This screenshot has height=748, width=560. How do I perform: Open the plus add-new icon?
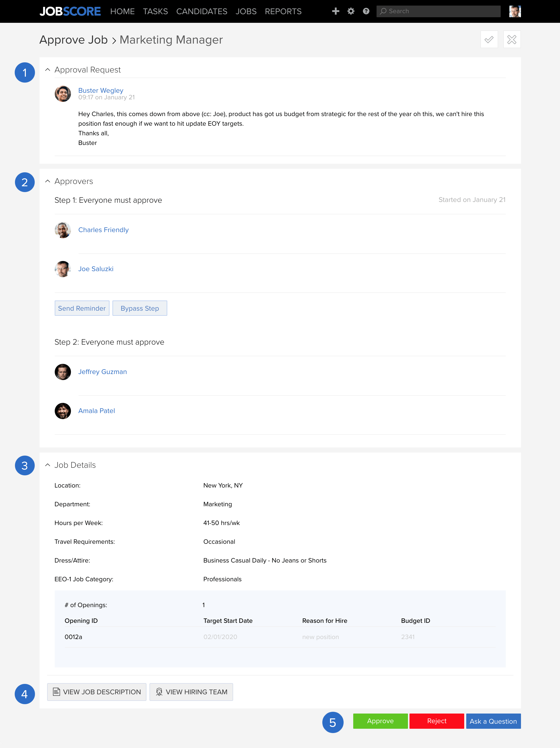[x=335, y=11]
